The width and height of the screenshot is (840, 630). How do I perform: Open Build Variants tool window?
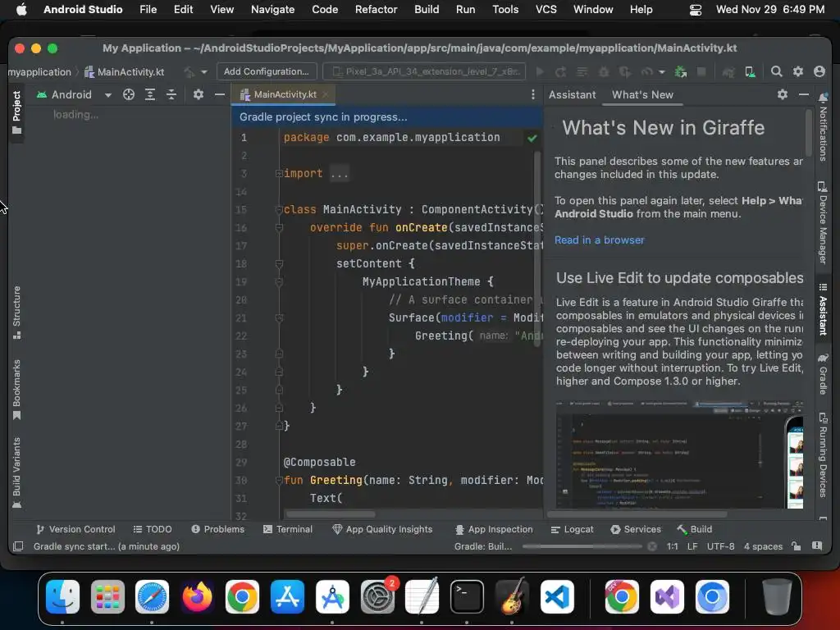16,472
